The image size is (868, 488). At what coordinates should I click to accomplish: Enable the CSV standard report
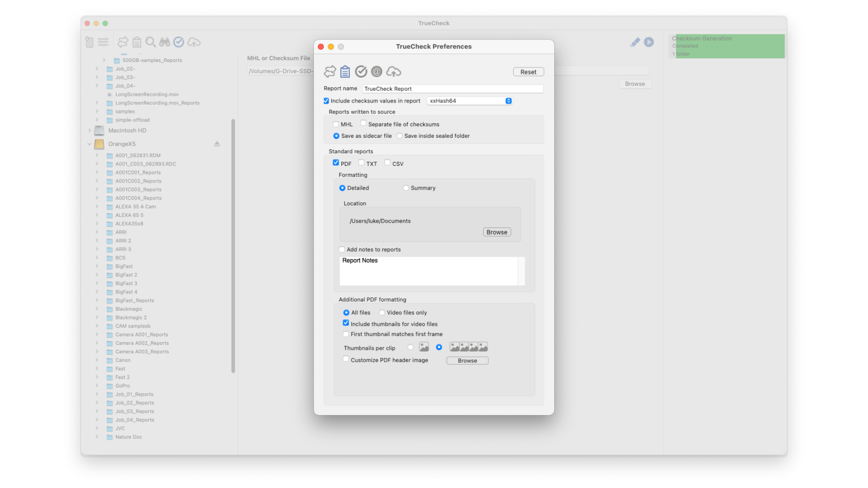pyautogui.click(x=387, y=163)
